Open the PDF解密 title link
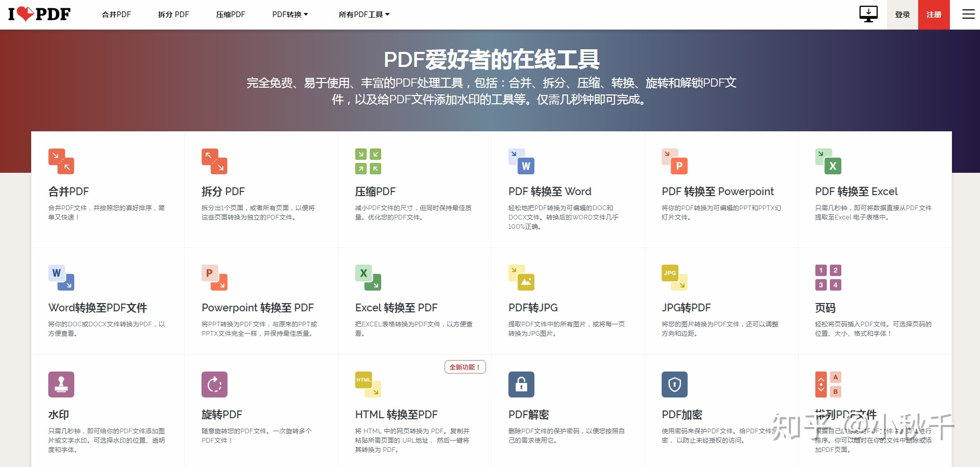This screenshot has height=467, width=980. (529, 415)
